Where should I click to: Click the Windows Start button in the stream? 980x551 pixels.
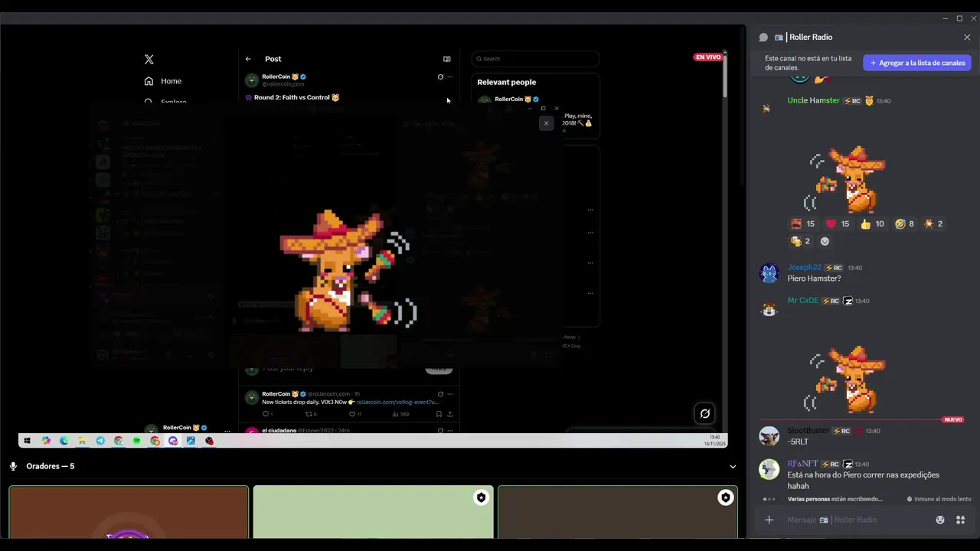tap(28, 441)
